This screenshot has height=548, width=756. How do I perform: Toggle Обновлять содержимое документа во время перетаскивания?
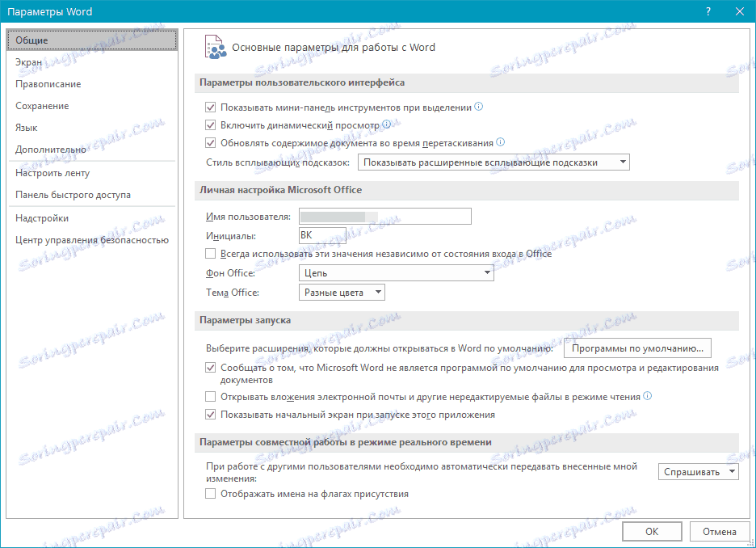point(210,143)
